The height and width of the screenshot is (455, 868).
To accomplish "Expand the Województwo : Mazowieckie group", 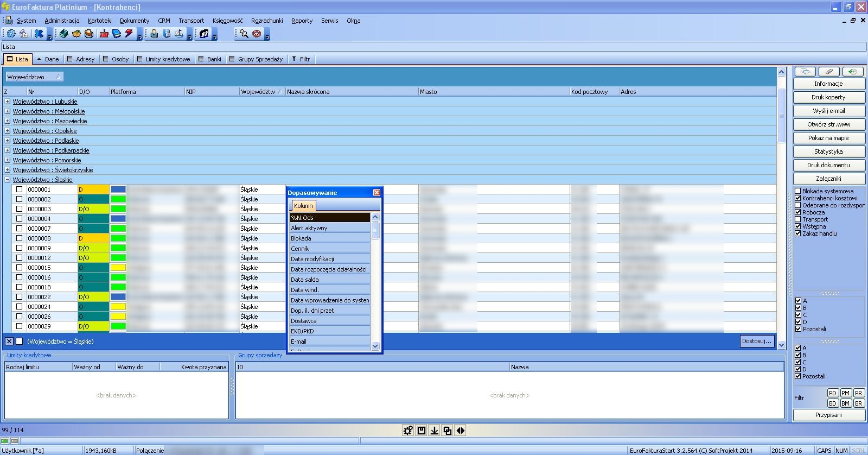I will click(x=8, y=121).
